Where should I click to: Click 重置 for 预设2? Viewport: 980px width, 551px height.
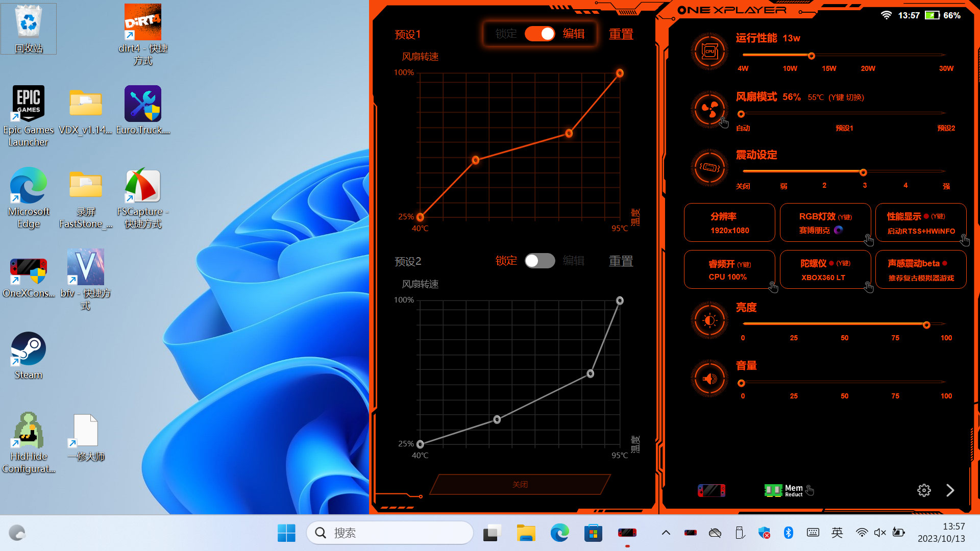pyautogui.click(x=621, y=261)
